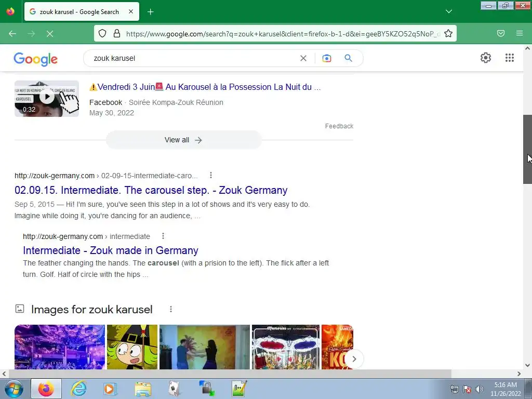Viewport: 532px width, 399px height.
Task: Click the magnifying glass search button
Action: 349,58
